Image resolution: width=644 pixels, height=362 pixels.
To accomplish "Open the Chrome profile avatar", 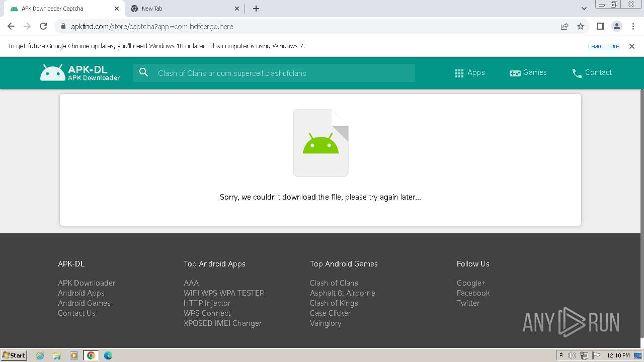I will [x=616, y=26].
